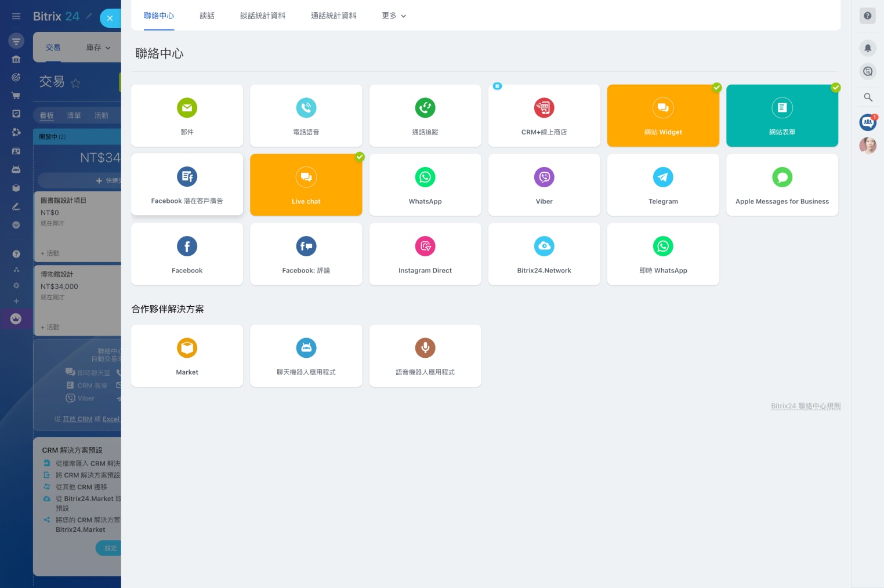Open the Live chat channel tile
The height and width of the screenshot is (588, 884).
(x=306, y=184)
